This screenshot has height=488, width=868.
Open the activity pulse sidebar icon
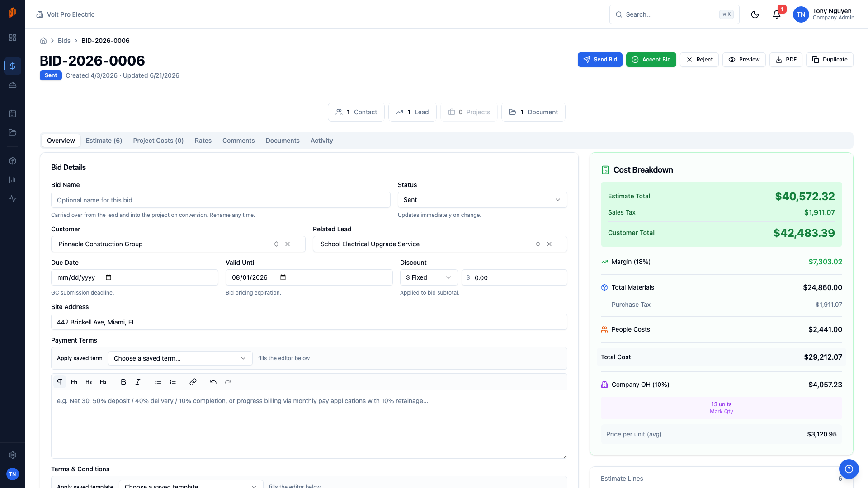[13, 199]
